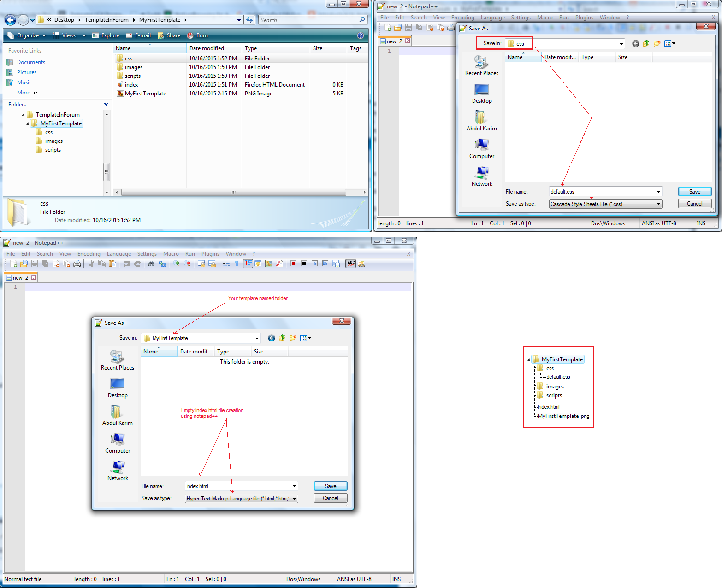Open Find using the binoculars icon
722x588 pixels.
tap(151, 264)
